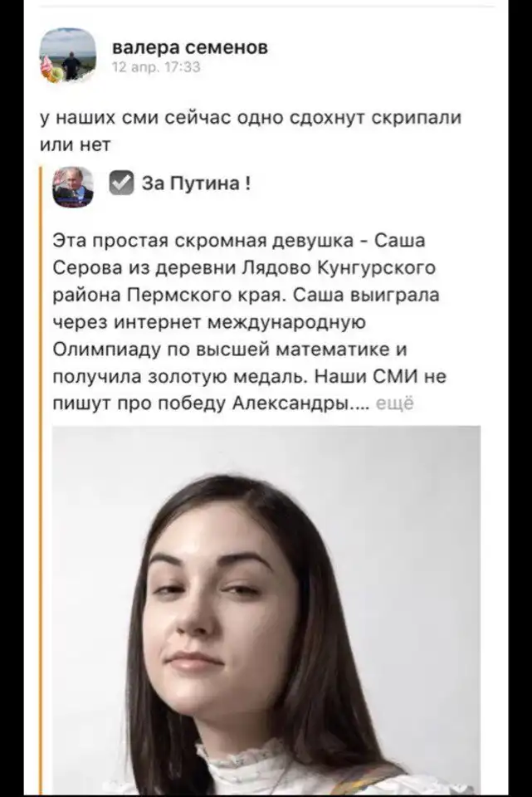This screenshot has width=532, height=797.
Task: Open the author name "валера семенов"
Action: [189, 46]
